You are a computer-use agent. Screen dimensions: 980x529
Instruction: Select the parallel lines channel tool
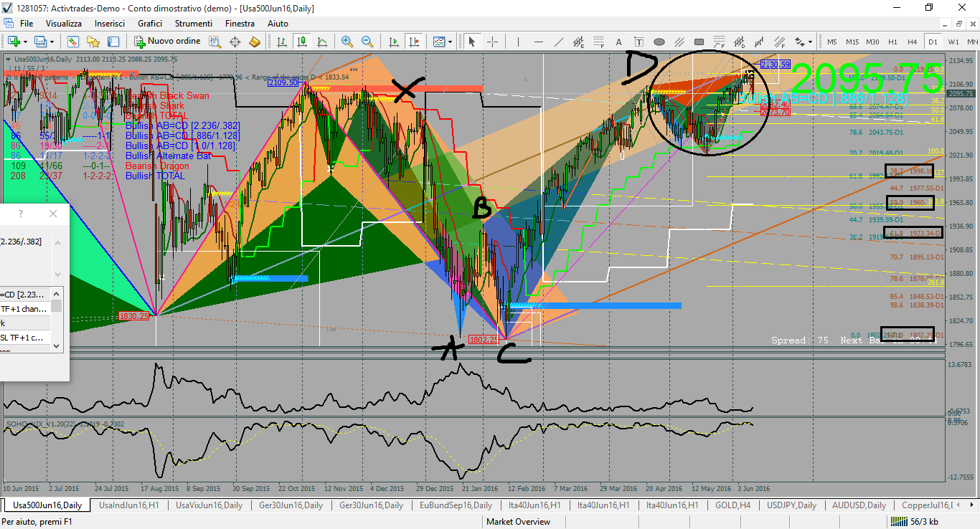[x=679, y=42]
